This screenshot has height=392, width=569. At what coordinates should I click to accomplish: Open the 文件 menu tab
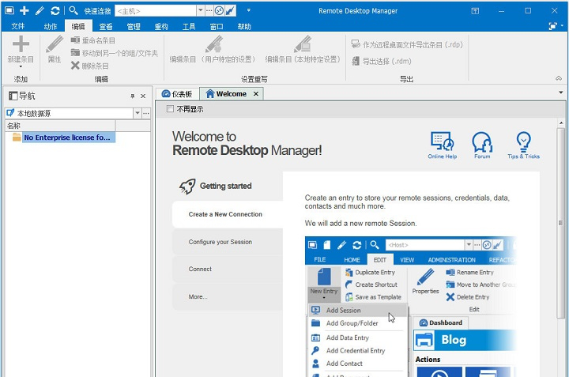tap(17, 26)
